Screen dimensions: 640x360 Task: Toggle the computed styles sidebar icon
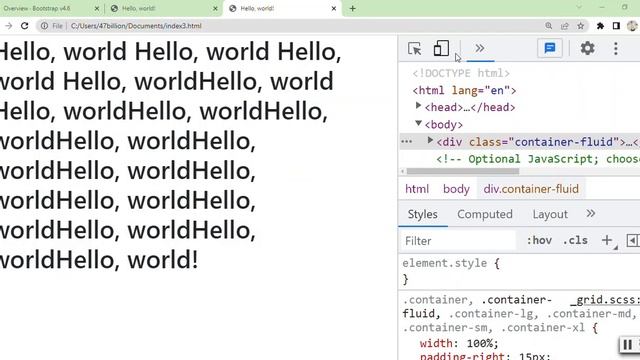632,240
